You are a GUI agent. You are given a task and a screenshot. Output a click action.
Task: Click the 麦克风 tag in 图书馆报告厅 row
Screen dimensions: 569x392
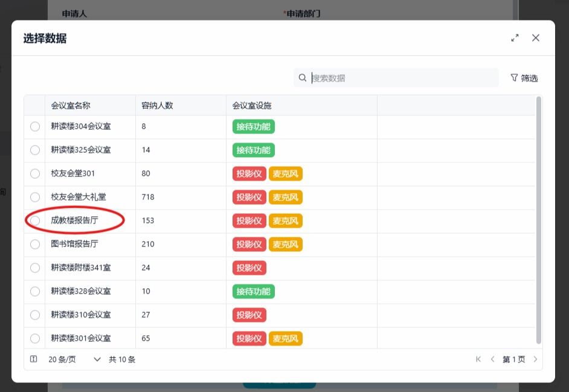[286, 245]
